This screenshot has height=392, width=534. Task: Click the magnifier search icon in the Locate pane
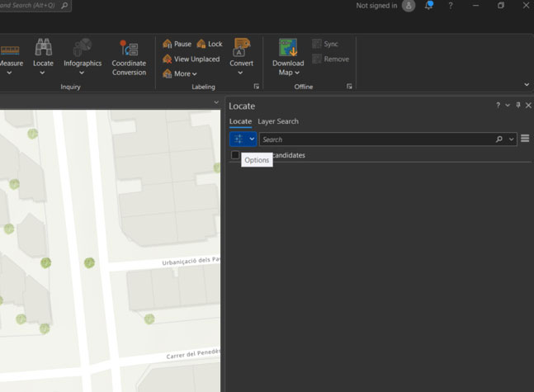(499, 139)
